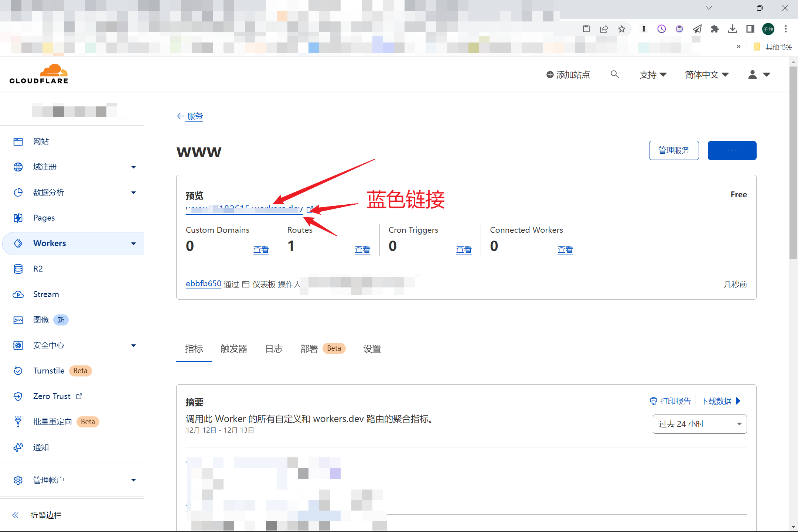Viewport: 798px width, 532px height.
Task: Switch to the 日志 tab
Action: [274, 349]
